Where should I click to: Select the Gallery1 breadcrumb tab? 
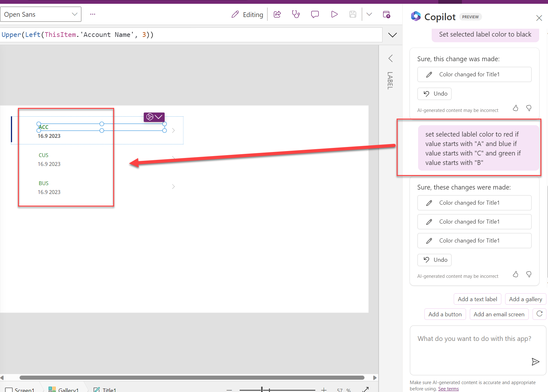[x=64, y=389]
